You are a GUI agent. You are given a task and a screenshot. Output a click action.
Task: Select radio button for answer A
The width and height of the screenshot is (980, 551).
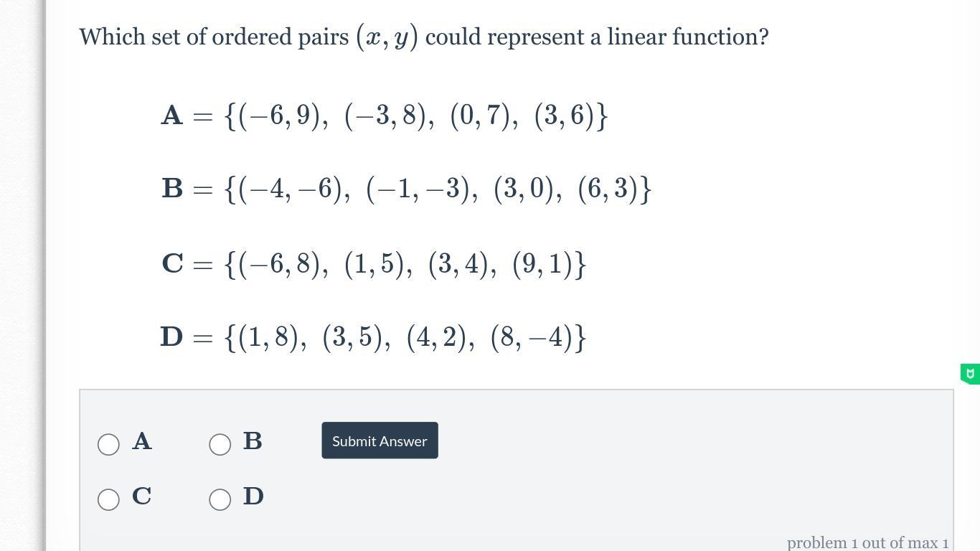click(x=108, y=444)
